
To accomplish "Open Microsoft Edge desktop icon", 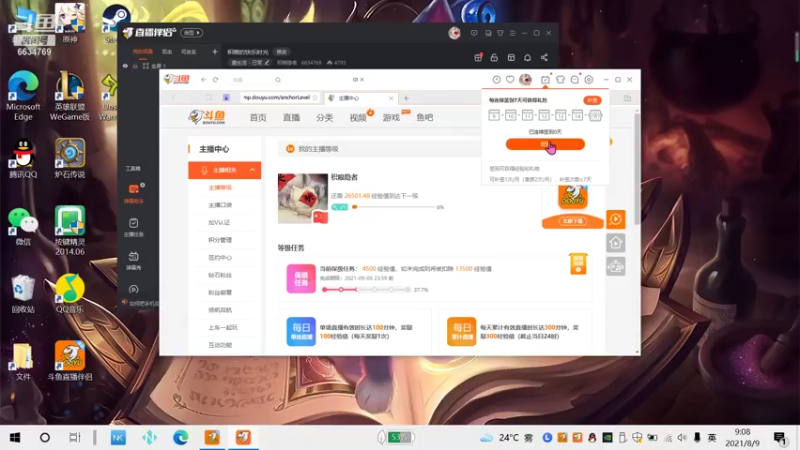I will coord(23,96).
